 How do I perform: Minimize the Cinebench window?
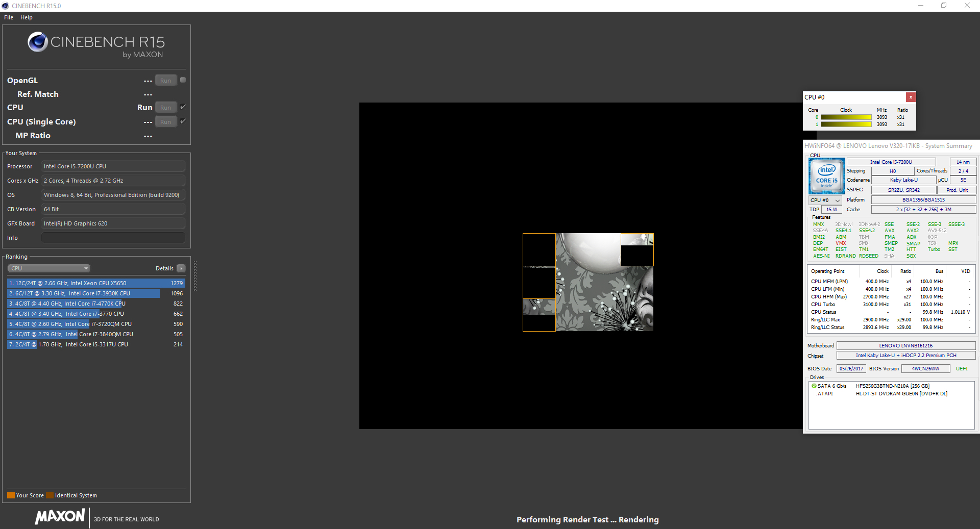pos(921,6)
